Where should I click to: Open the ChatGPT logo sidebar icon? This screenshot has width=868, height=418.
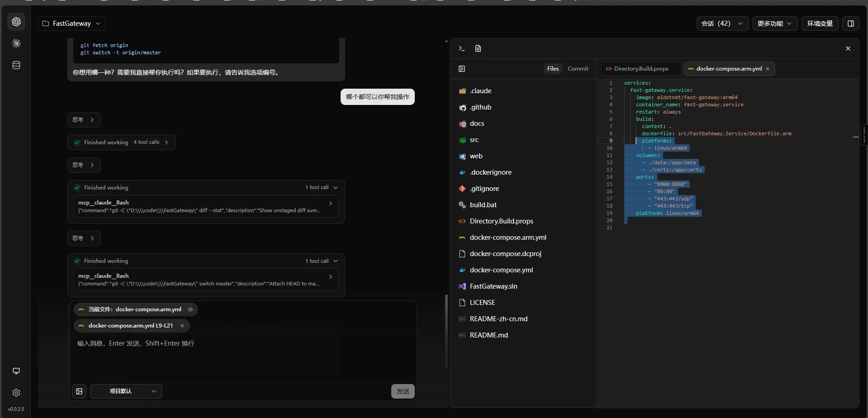tap(16, 22)
